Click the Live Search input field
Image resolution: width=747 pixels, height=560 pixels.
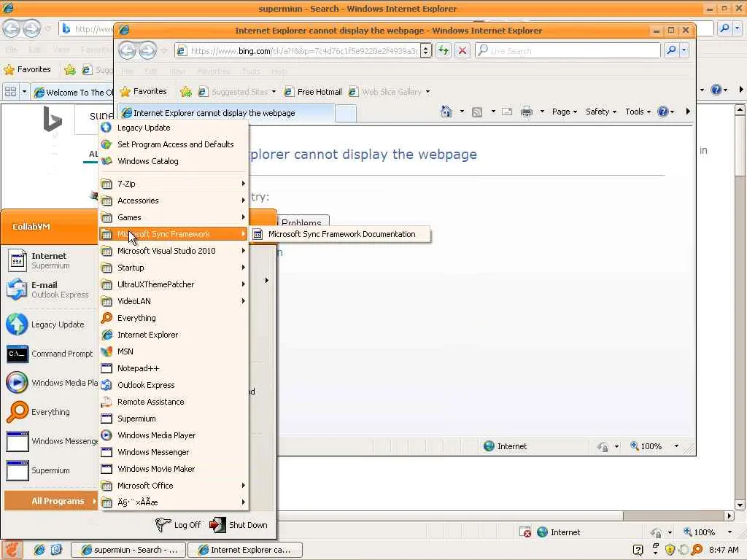coord(568,50)
